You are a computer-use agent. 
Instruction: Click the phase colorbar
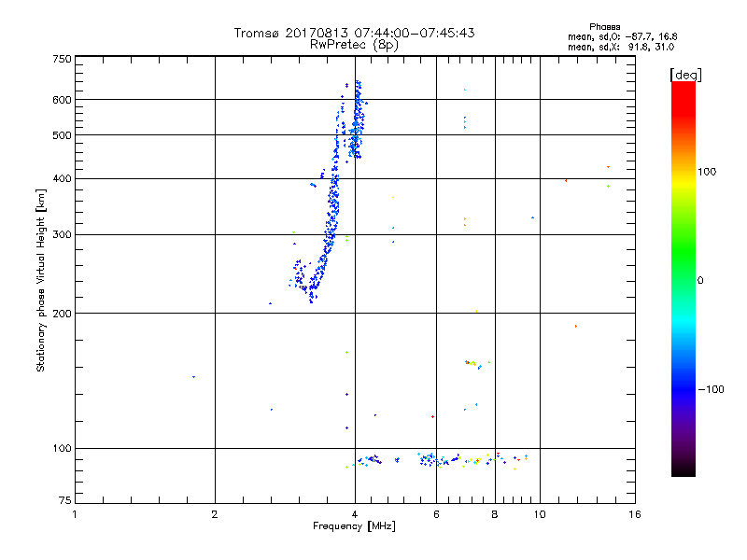pyautogui.click(x=684, y=278)
